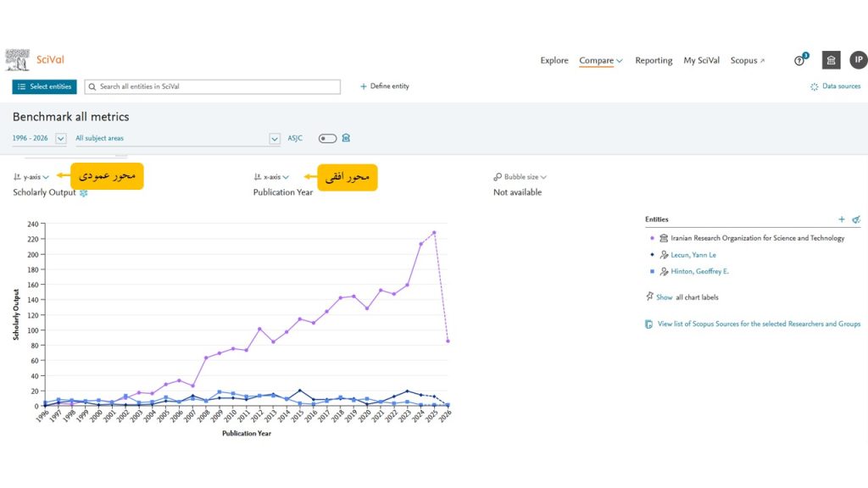This screenshot has height=488, width=868.
Task: Click the Search all entities in SciVal field
Action: tap(213, 87)
